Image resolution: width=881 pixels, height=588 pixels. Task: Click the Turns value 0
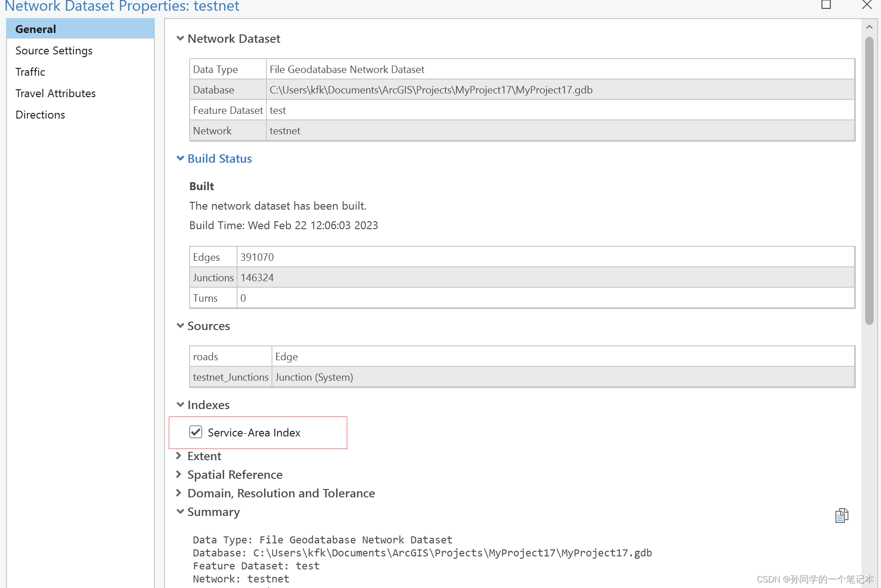point(546,298)
